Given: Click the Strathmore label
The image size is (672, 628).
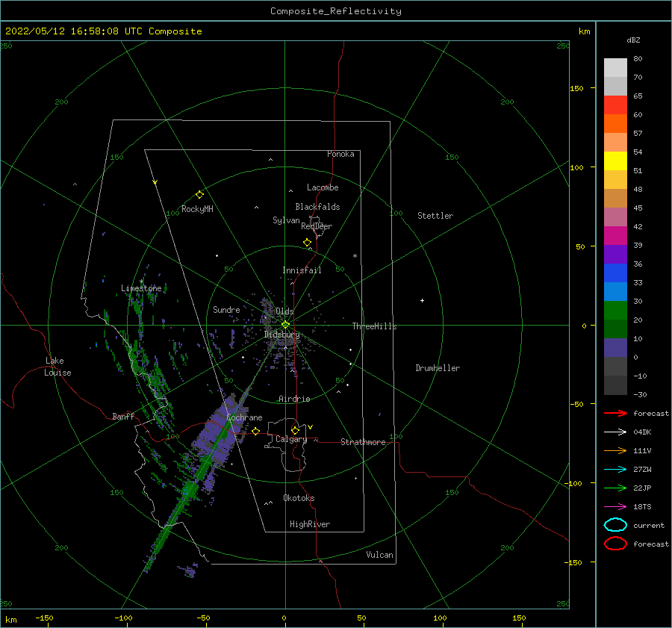Looking at the screenshot, I should coord(363,442).
